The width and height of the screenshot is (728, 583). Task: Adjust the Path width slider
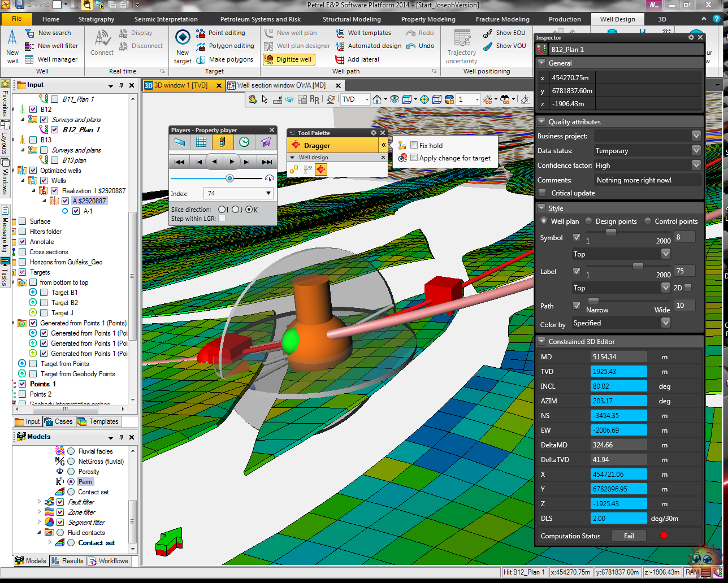click(x=593, y=301)
